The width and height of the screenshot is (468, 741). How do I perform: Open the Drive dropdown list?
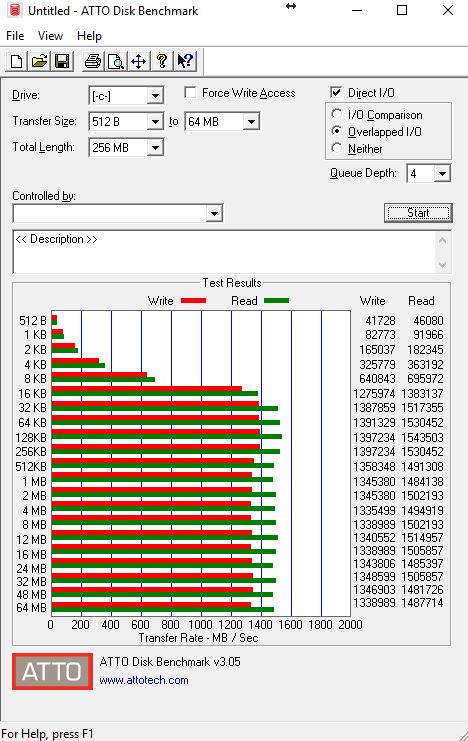click(x=155, y=96)
